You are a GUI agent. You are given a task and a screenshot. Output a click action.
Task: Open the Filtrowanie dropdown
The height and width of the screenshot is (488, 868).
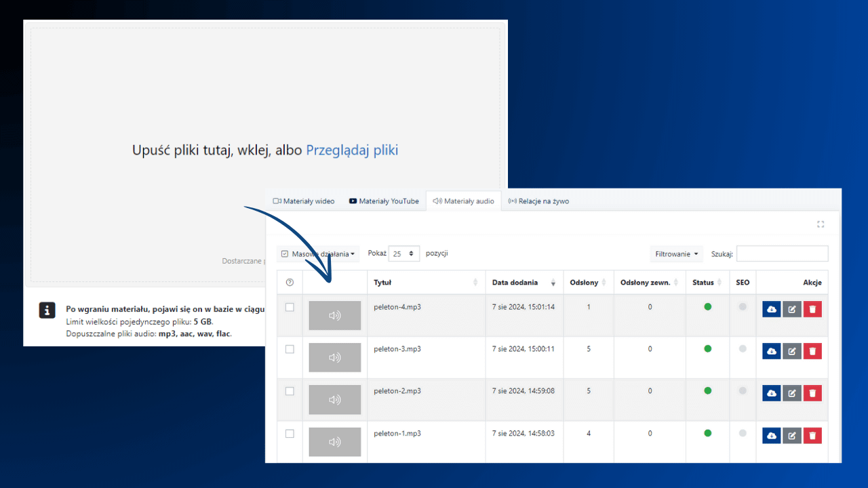coord(676,254)
